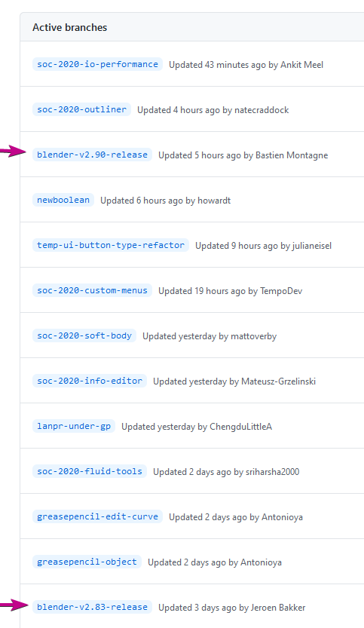Click 'Updated 2 days ago by Antonioya' for greasepencil-edit-curve
This screenshot has height=628, width=364.
coord(236,517)
